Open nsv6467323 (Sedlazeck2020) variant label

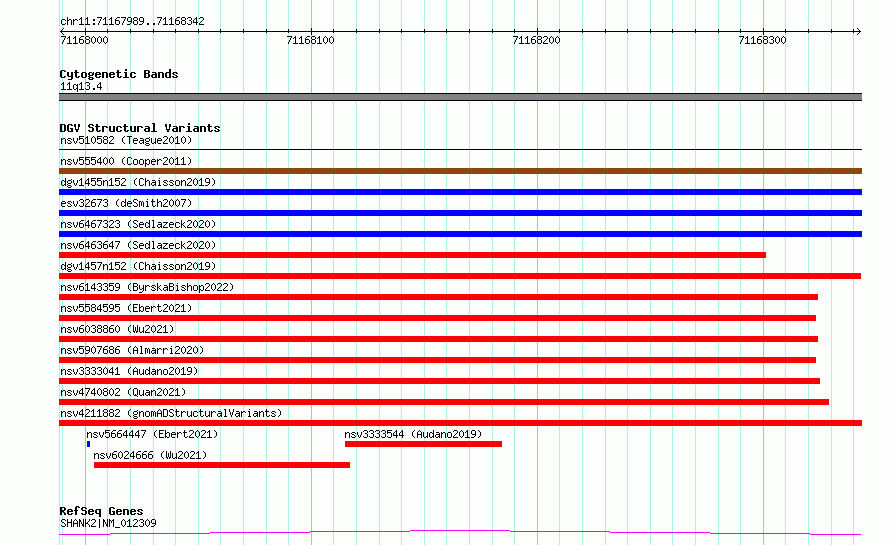tap(138, 224)
